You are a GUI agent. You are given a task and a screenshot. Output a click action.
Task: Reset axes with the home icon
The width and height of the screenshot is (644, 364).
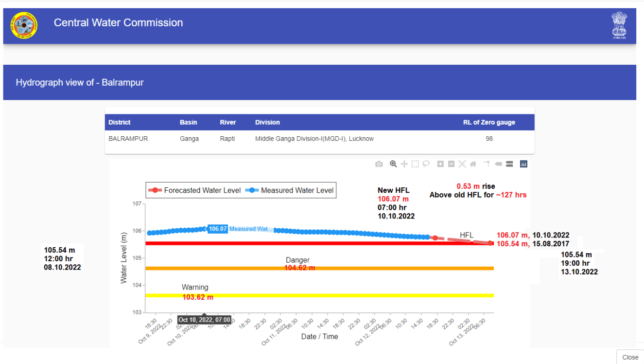coord(472,164)
